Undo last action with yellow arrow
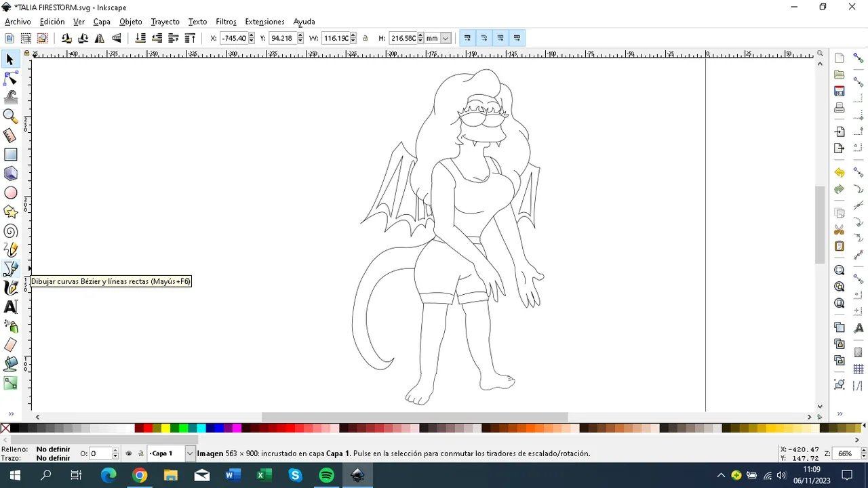 coord(840,173)
